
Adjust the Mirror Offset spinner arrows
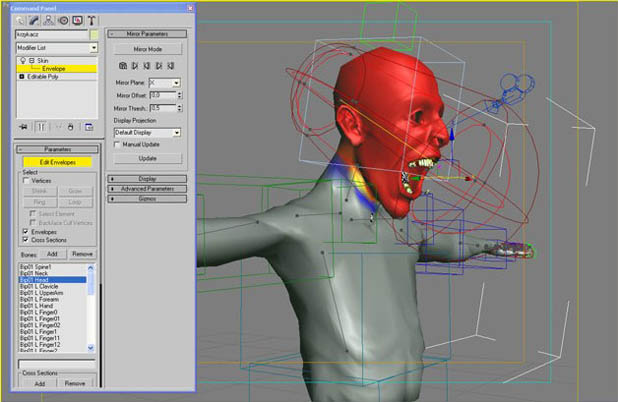coord(180,95)
